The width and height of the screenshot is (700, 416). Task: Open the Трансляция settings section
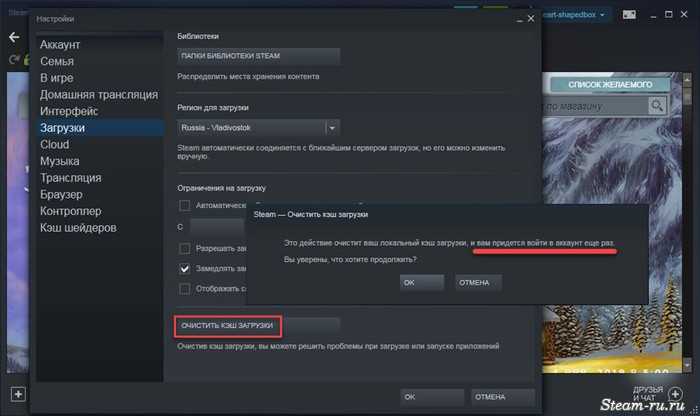99,178
